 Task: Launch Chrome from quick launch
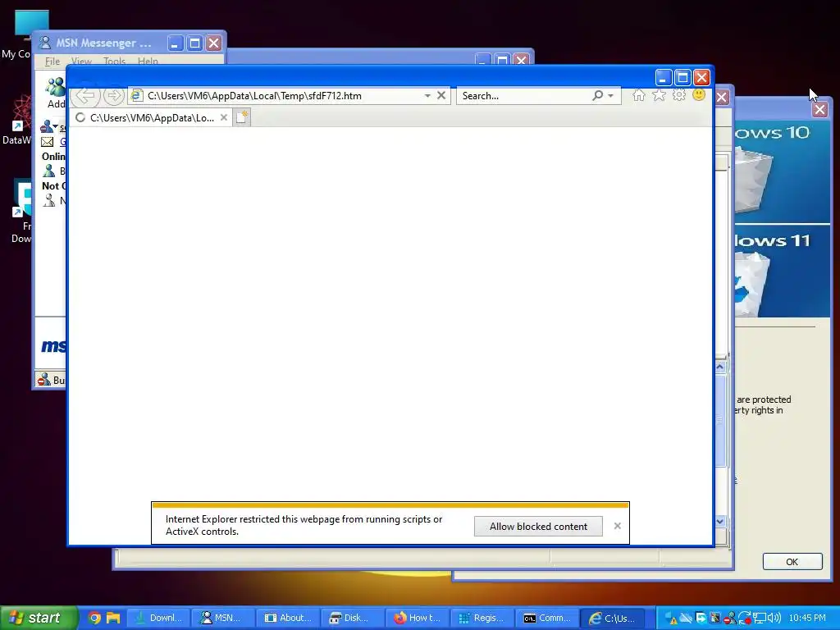point(95,618)
